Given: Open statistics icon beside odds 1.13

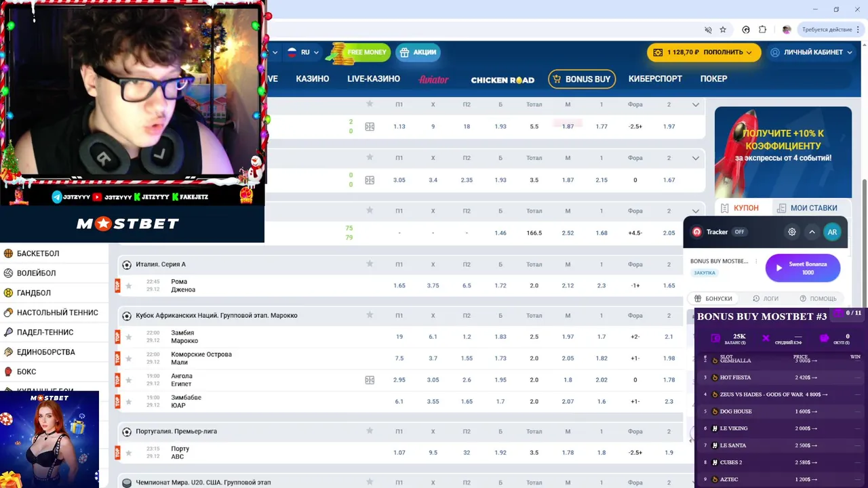Looking at the screenshot, I should (x=370, y=127).
